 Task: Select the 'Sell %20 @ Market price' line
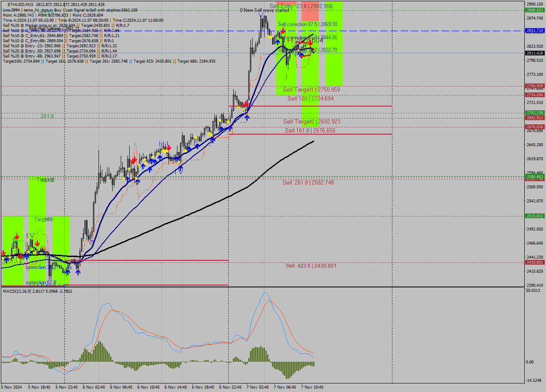pyautogui.click(x=66, y=25)
